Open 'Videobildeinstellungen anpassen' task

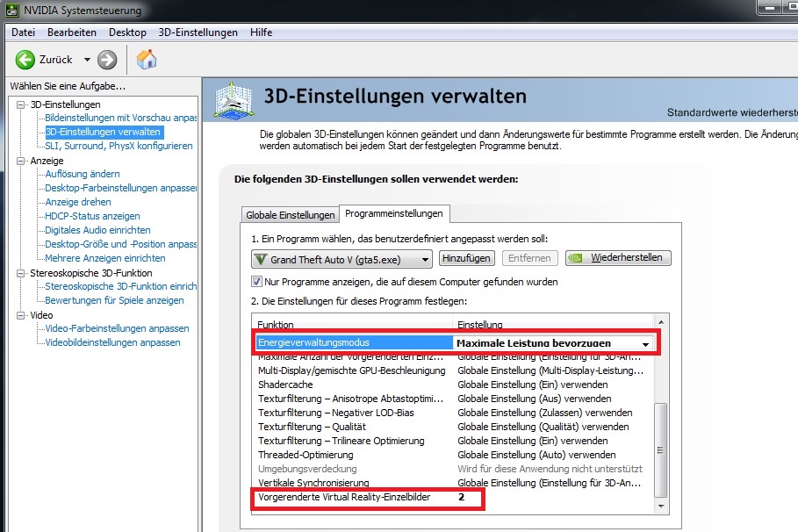coord(112,342)
